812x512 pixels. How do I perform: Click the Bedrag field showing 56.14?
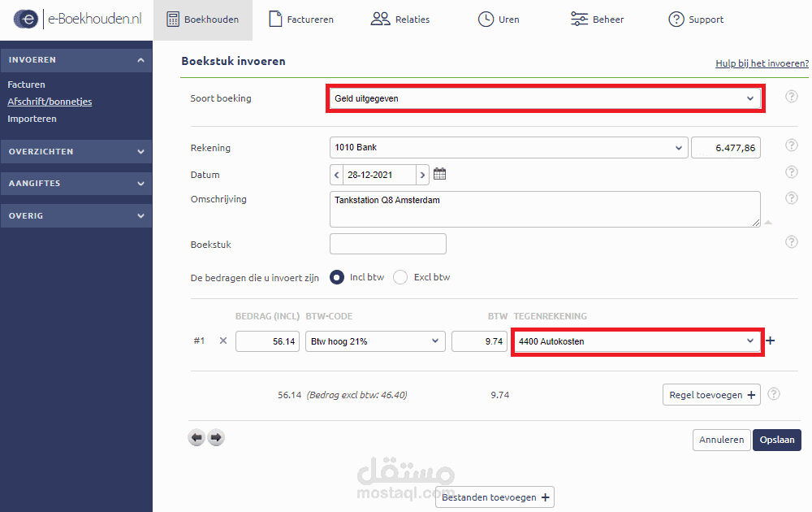click(267, 341)
